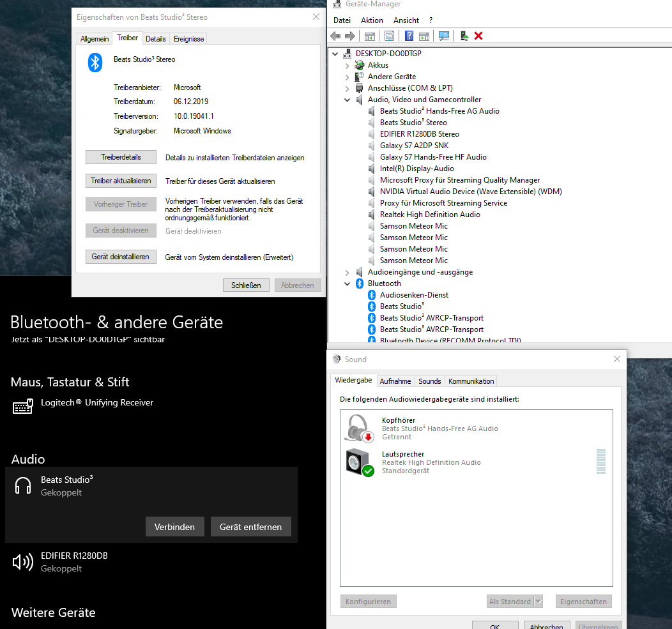Click the Lautsprecher volume level meter
The height and width of the screenshot is (629, 672).
pyautogui.click(x=601, y=462)
